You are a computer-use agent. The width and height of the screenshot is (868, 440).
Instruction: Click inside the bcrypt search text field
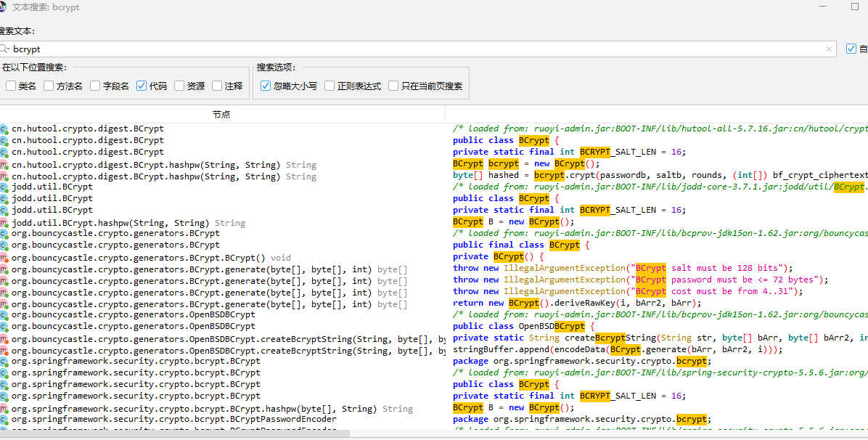pos(418,49)
